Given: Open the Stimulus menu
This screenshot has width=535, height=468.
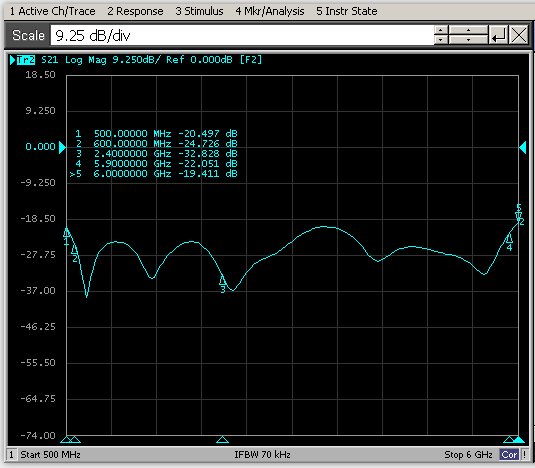Looking at the screenshot, I should [199, 11].
